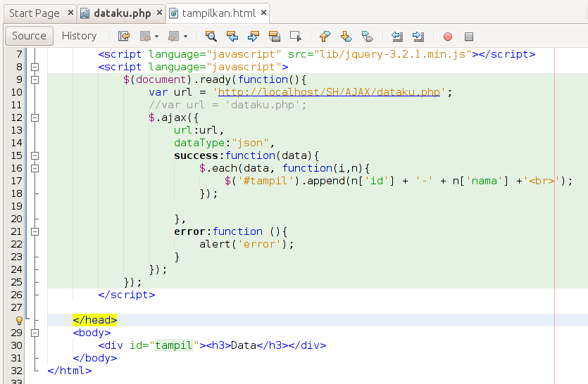Collapse the success function fold at line 15
The image size is (588, 384).
coord(35,156)
